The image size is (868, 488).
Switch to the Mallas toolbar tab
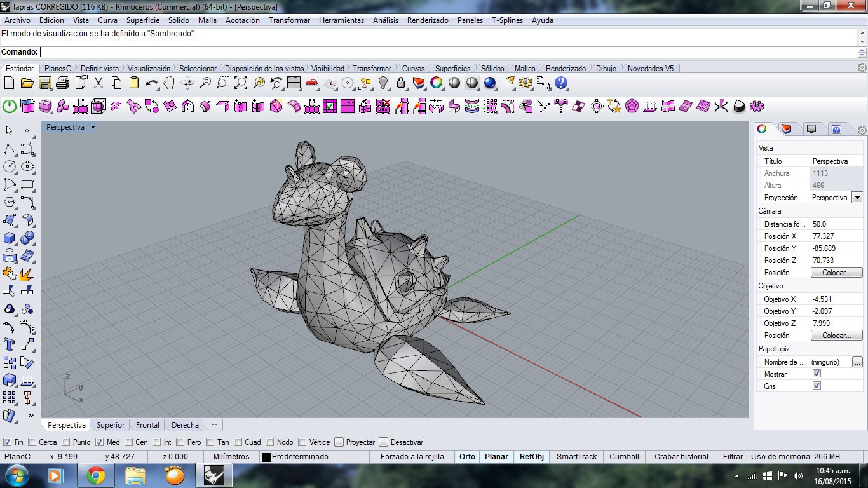525,69
